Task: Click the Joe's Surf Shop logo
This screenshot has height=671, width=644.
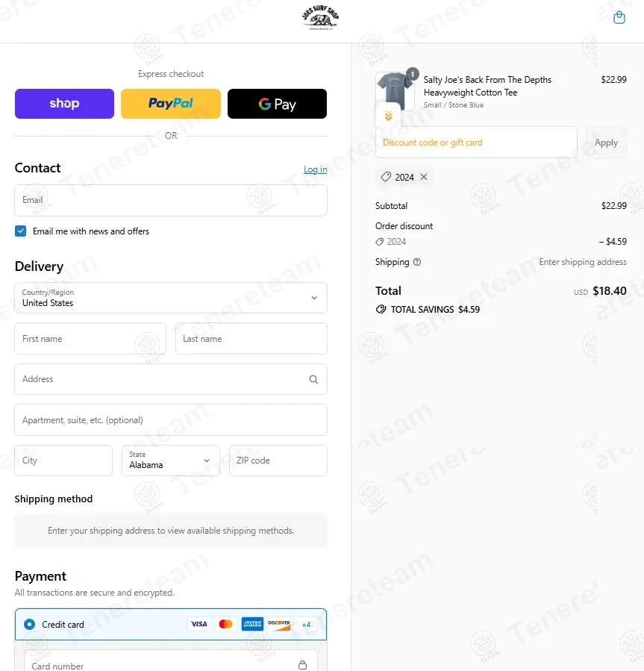Action: (320, 18)
